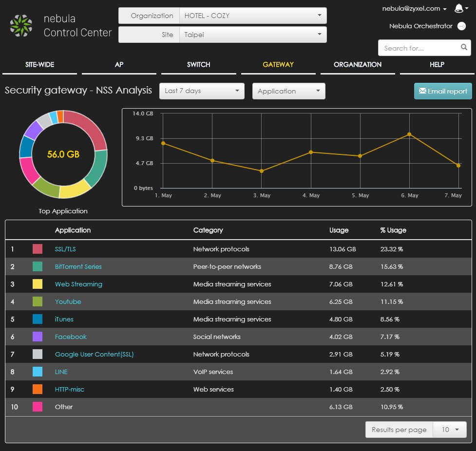Click the Peer-to-peer networks category cell
Screen dimensions: 476x451
[227, 266]
